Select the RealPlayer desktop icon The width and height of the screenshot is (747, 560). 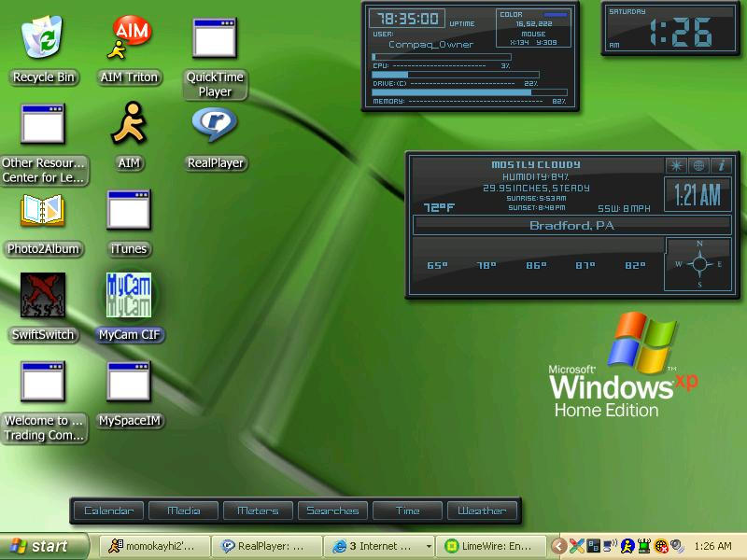tap(215, 124)
